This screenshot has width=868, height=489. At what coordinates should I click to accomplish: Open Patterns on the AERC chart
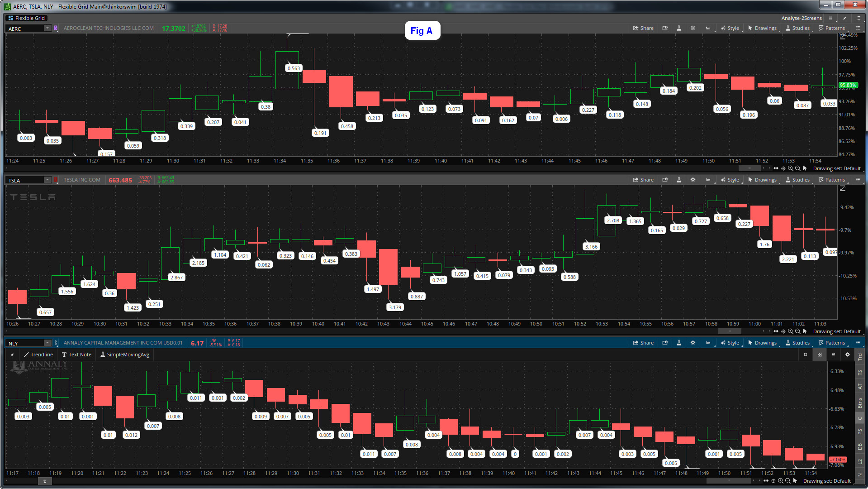coord(832,28)
